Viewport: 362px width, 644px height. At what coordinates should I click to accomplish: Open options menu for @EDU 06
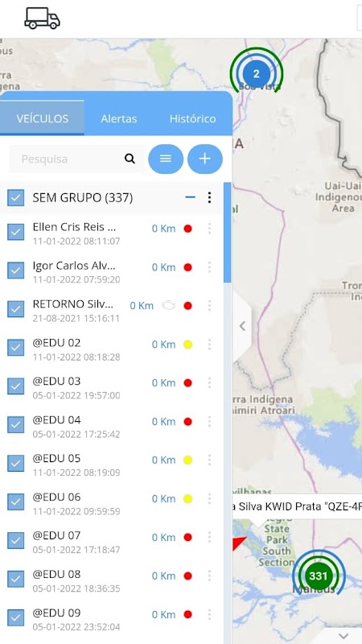pos(209,498)
